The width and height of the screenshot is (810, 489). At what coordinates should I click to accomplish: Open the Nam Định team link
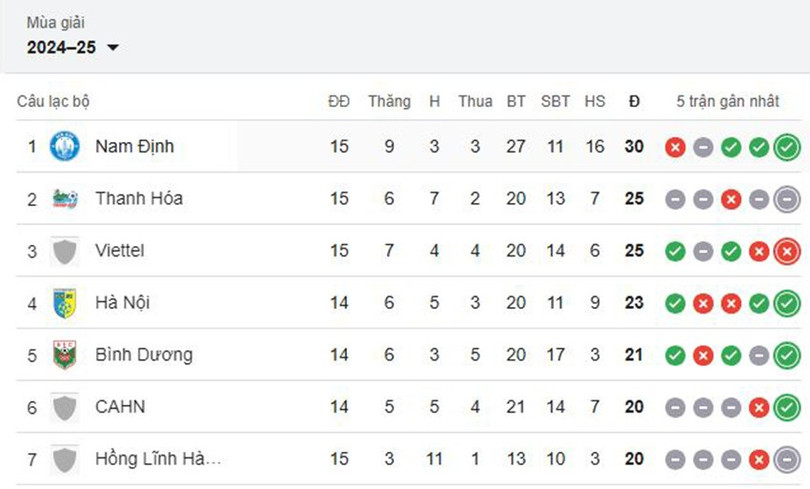(134, 146)
